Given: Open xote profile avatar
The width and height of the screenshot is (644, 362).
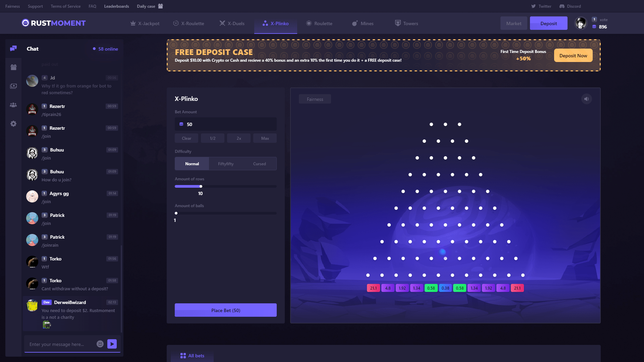Looking at the screenshot, I should [x=581, y=23].
